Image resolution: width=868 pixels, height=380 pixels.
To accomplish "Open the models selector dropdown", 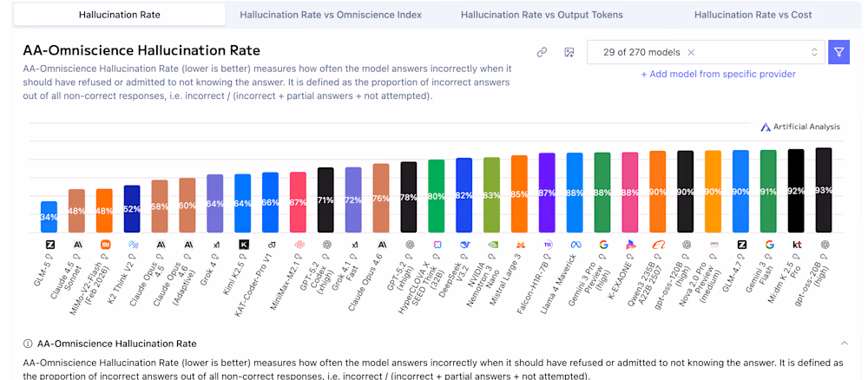I will point(813,52).
